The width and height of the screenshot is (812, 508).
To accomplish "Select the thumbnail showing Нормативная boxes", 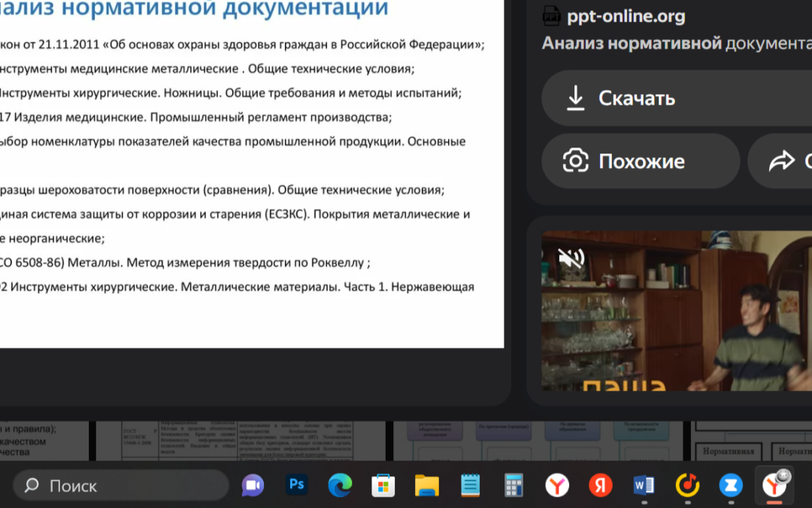I will (x=751, y=440).
